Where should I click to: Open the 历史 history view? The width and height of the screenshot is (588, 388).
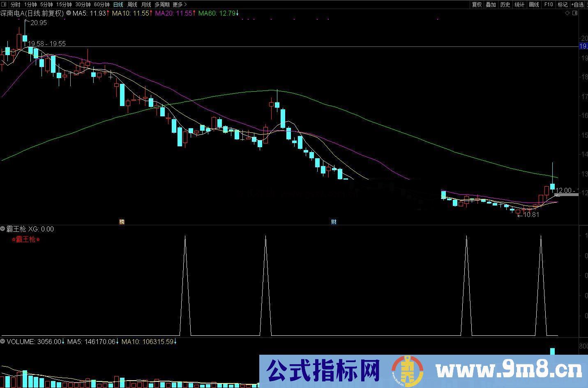click(504, 5)
